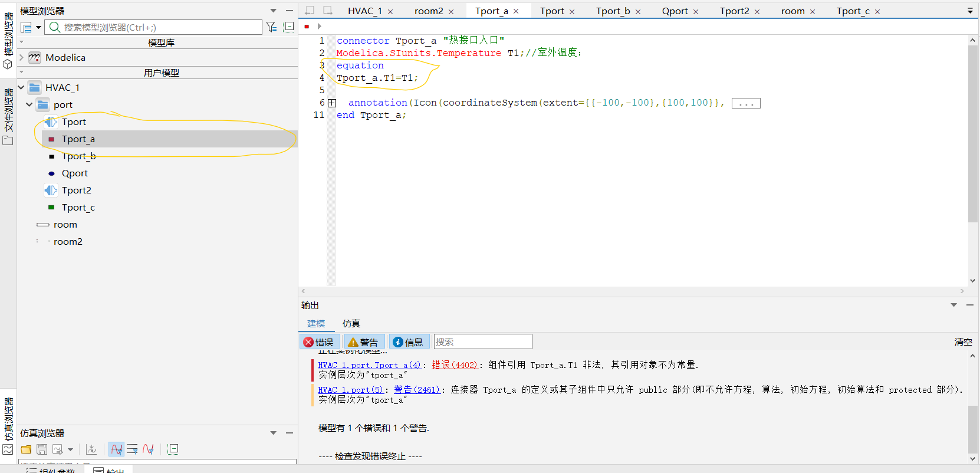Click the editor horizontal scrollbar

coord(633,291)
